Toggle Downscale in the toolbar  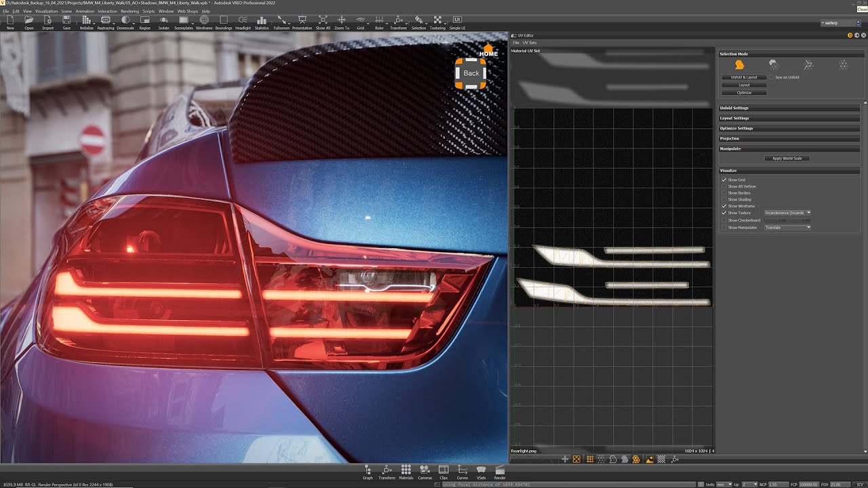125,23
